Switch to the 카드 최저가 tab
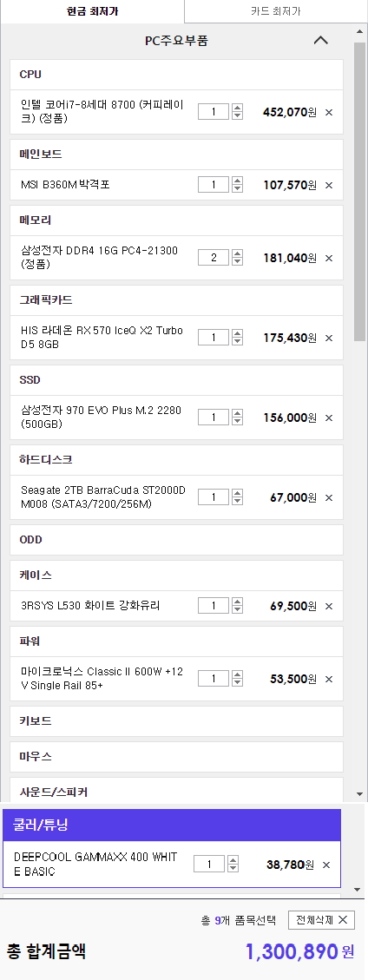The height and width of the screenshot is (980, 368). click(275, 11)
